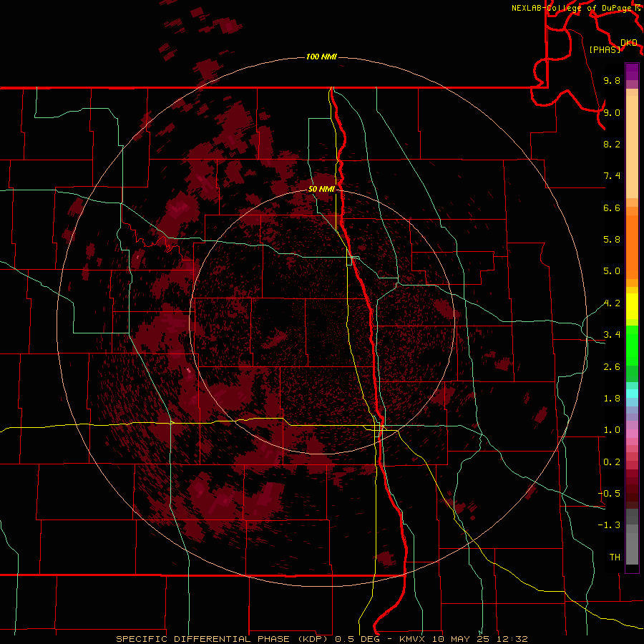This screenshot has height=644, width=644.
Task: Click the TH threshold label
Action: click(x=615, y=557)
